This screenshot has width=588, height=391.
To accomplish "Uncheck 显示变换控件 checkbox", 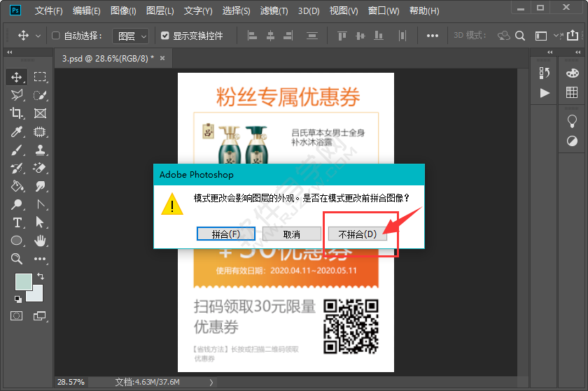I will (x=164, y=36).
